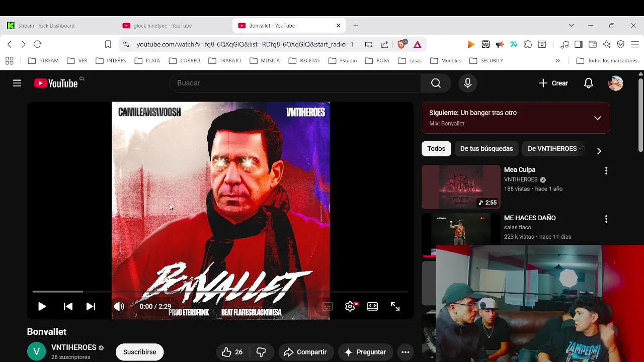View site information next to the URL
Viewport: 644px width, 362px height.
(x=126, y=44)
